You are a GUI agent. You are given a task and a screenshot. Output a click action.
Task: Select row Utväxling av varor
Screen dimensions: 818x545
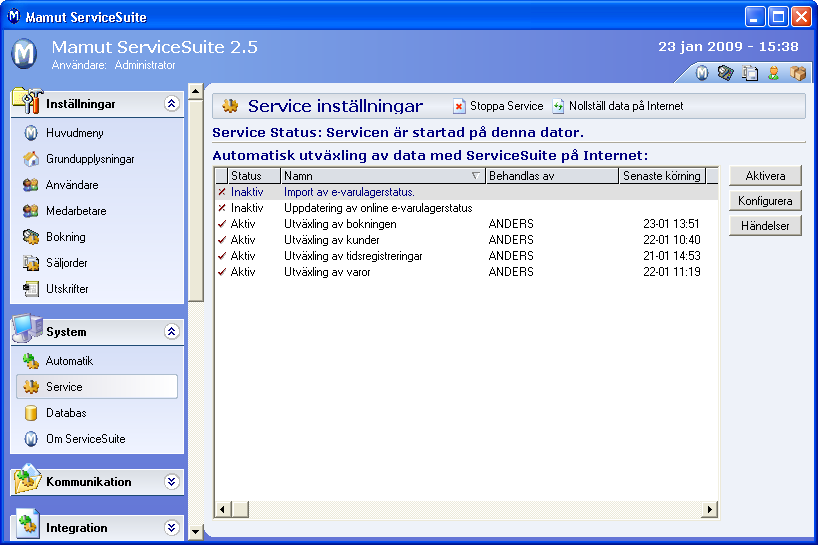point(466,272)
